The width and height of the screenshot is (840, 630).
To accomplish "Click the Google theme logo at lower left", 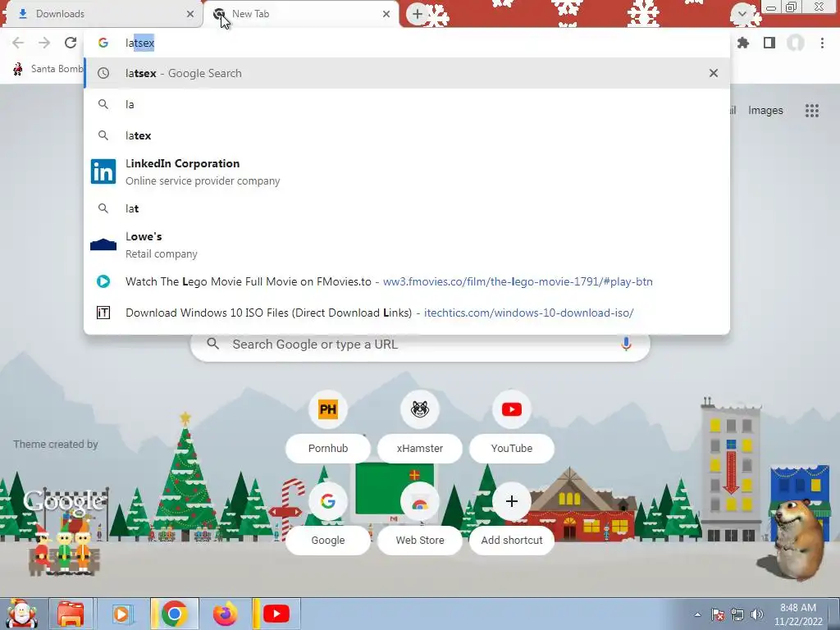I will coord(63,501).
